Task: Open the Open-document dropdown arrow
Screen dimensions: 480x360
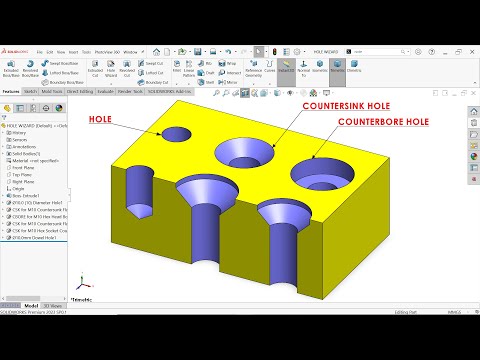Action: point(189,52)
